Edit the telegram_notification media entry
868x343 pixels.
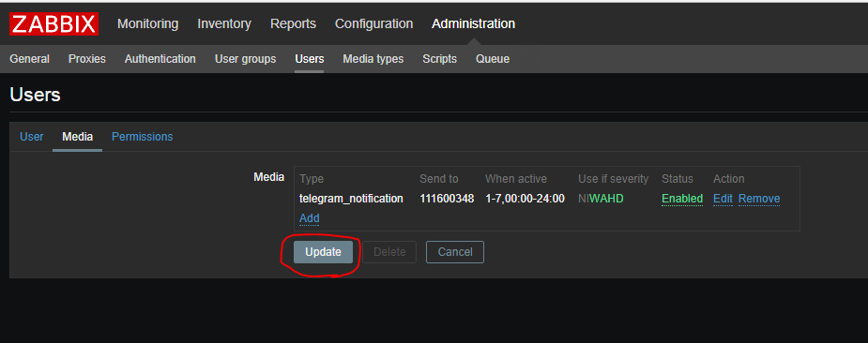(723, 199)
